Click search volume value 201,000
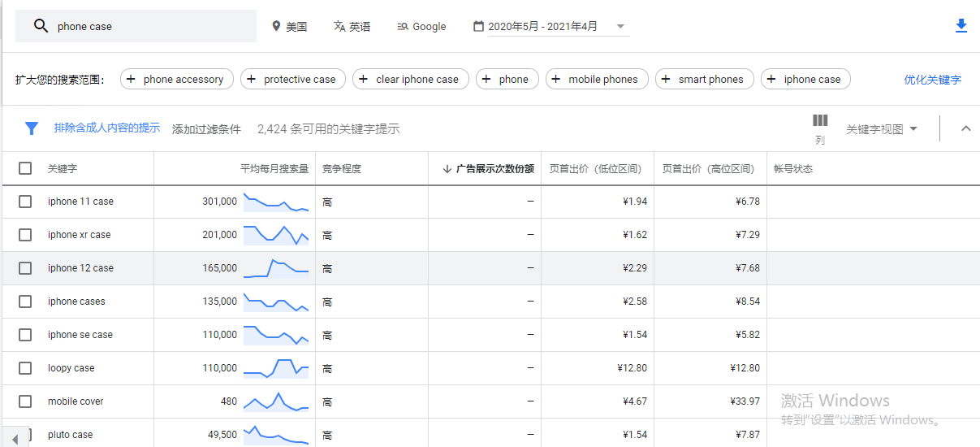This screenshot has height=447, width=980. 220,235
